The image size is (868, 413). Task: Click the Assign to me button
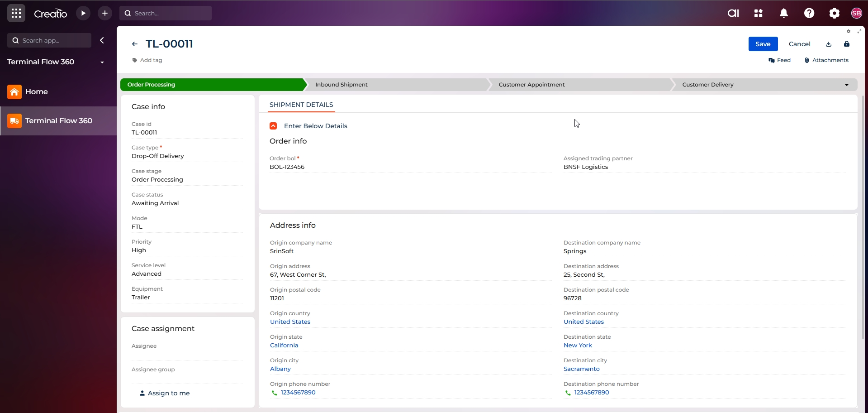[x=165, y=393]
